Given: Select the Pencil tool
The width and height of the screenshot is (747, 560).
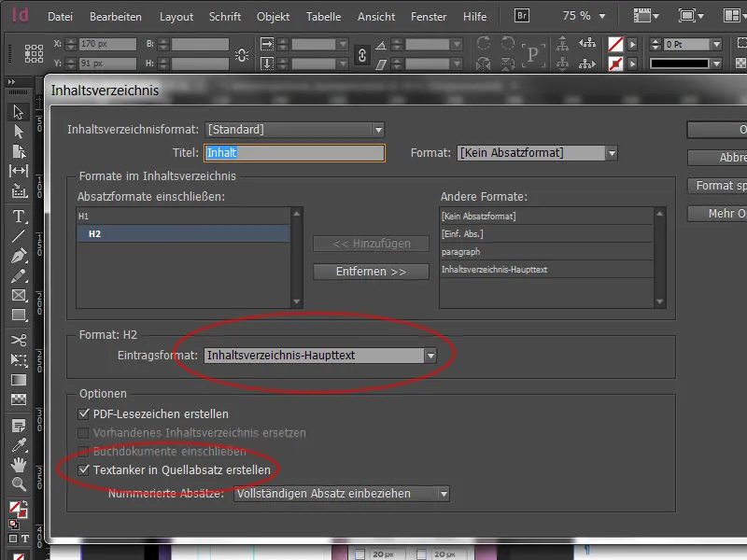Looking at the screenshot, I should [19, 275].
